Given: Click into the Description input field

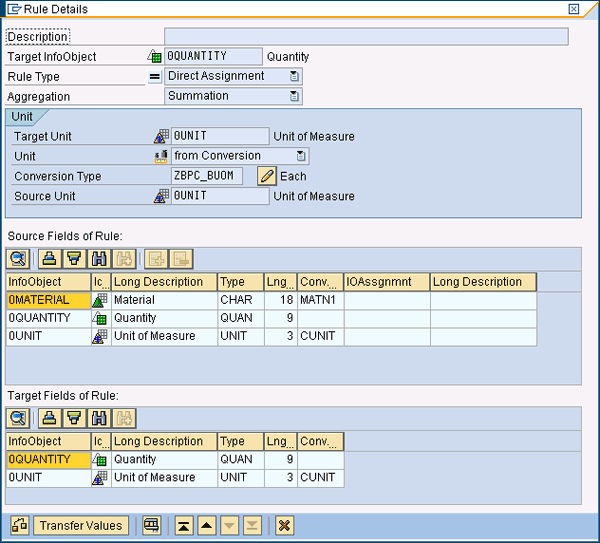Looking at the screenshot, I should (365, 37).
